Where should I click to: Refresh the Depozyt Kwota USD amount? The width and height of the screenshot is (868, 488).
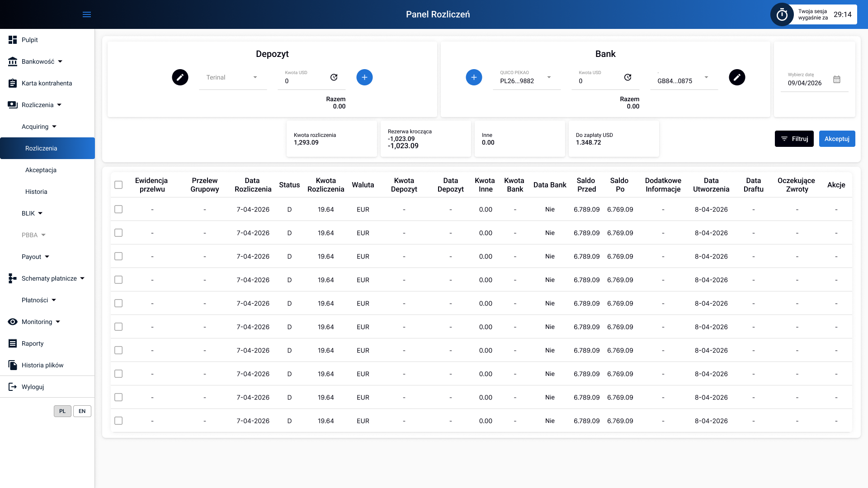(x=334, y=77)
